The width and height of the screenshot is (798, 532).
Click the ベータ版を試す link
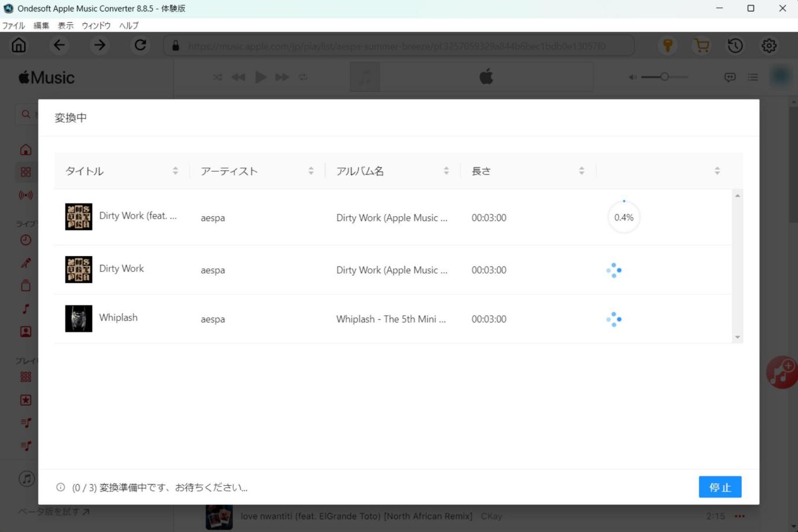coord(54,512)
